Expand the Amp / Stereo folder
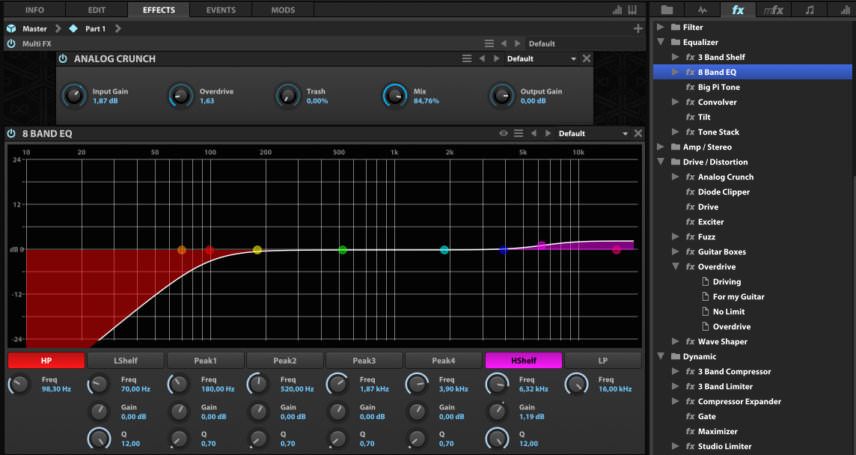Image resolution: width=856 pixels, height=455 pixels. [x=661, y=147]
